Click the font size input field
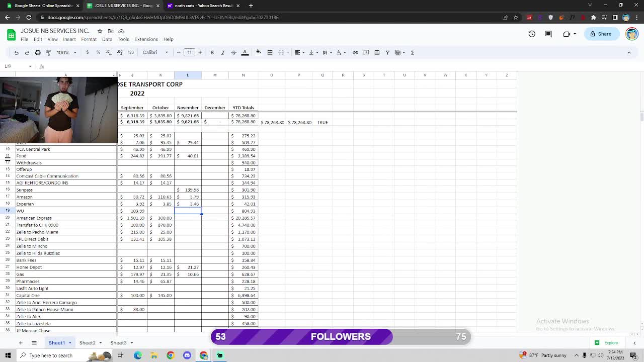The width and height of the screenshot is (644, 362). [189, 52]
